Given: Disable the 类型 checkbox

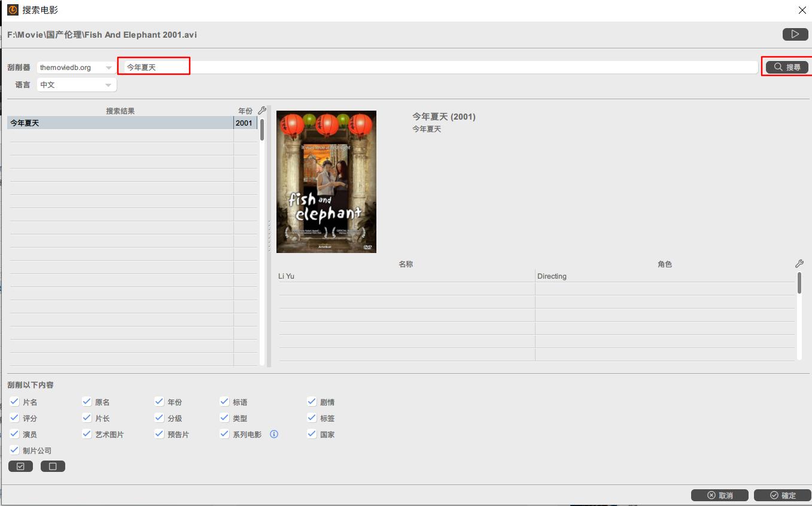Looking at the screenshot, I should (224, 417).
